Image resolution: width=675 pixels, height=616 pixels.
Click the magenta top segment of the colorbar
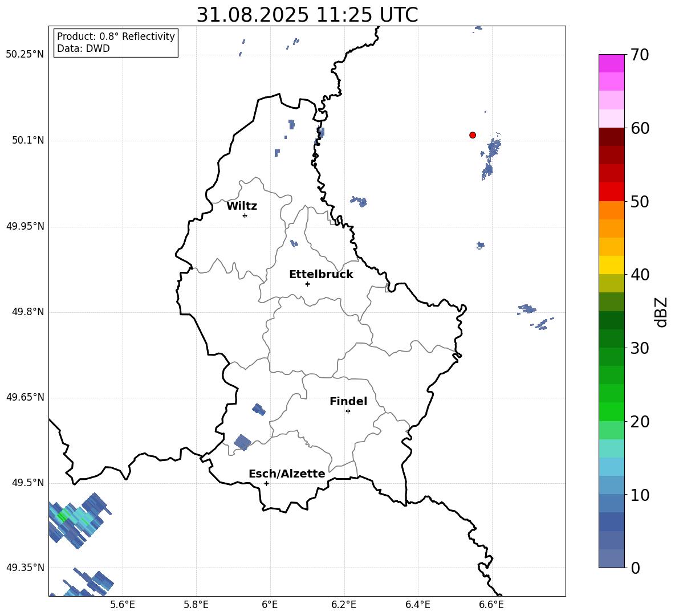612,63
